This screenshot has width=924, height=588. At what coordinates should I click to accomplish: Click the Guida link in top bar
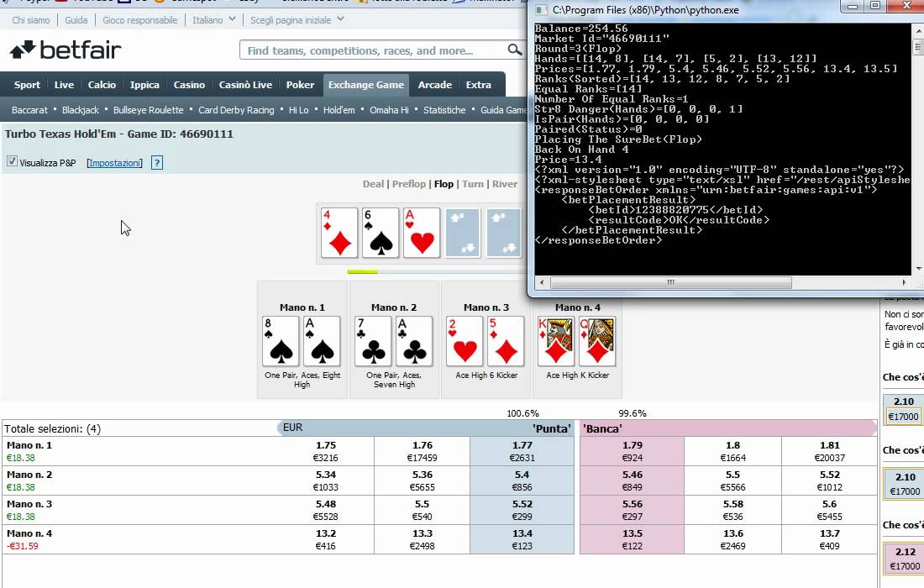click(x=76, y=20)
